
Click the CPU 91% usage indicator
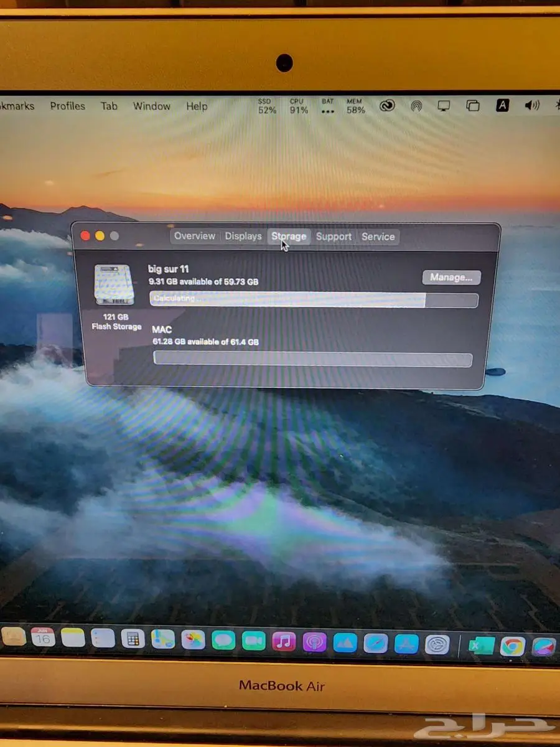coord(297,106)
